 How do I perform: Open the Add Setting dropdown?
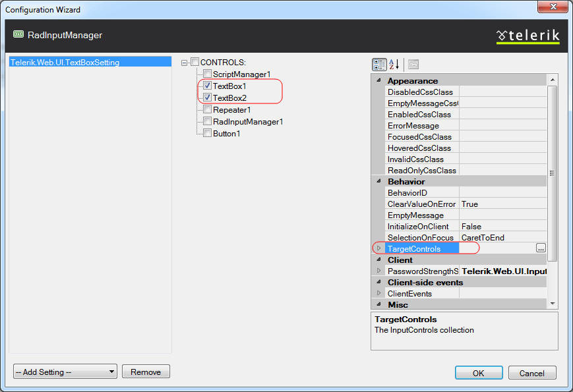pos(65,372)
